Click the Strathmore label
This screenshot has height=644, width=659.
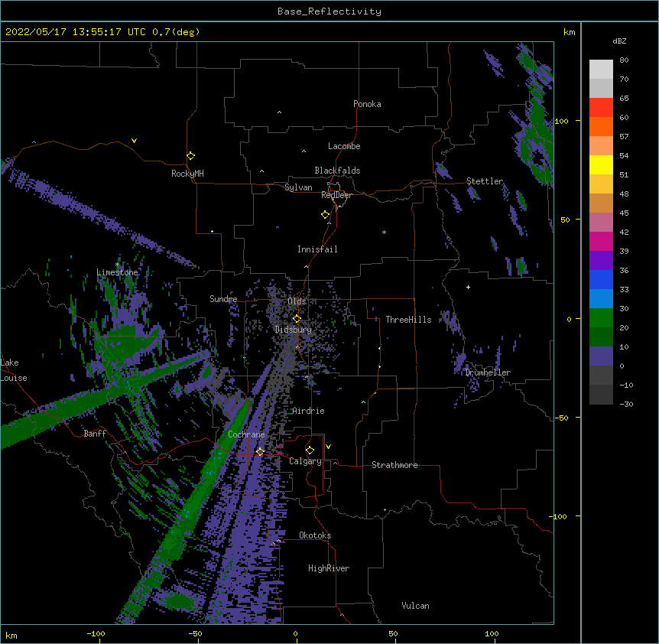pos(394,465)
